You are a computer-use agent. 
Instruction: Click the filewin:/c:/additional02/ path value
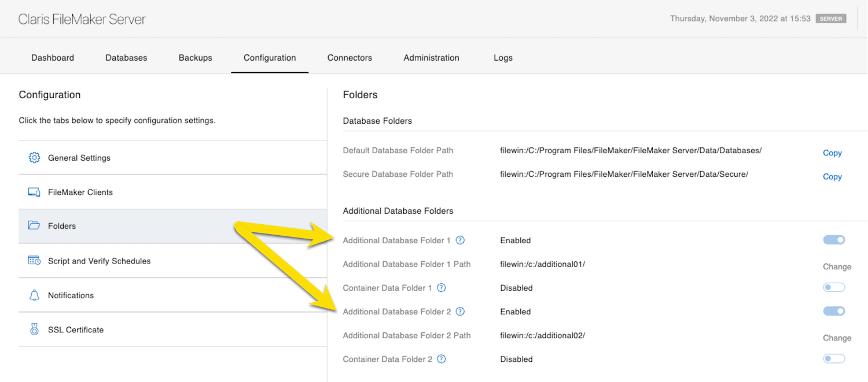coord(543,335)
